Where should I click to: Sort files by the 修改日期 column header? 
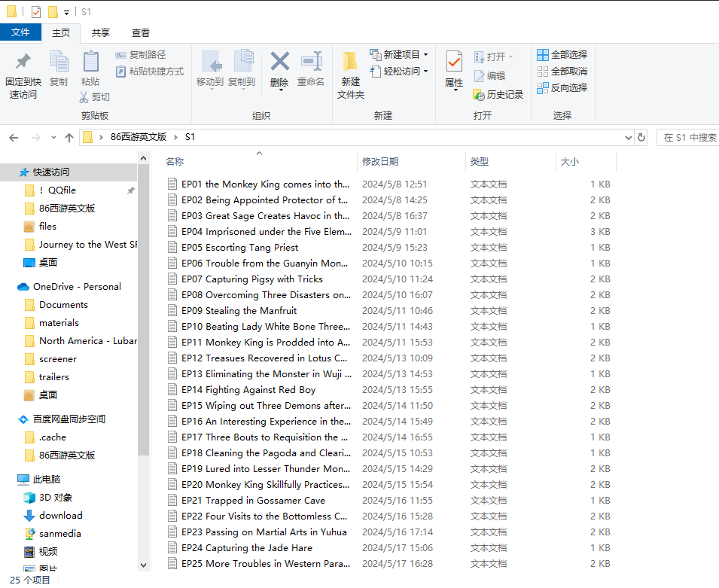380,162
